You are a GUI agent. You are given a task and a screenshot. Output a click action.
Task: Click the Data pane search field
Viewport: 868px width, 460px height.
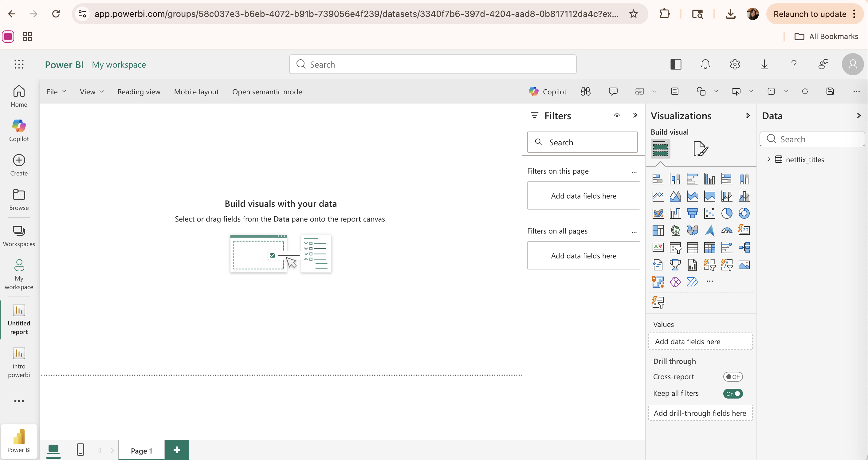coord(815,139)
